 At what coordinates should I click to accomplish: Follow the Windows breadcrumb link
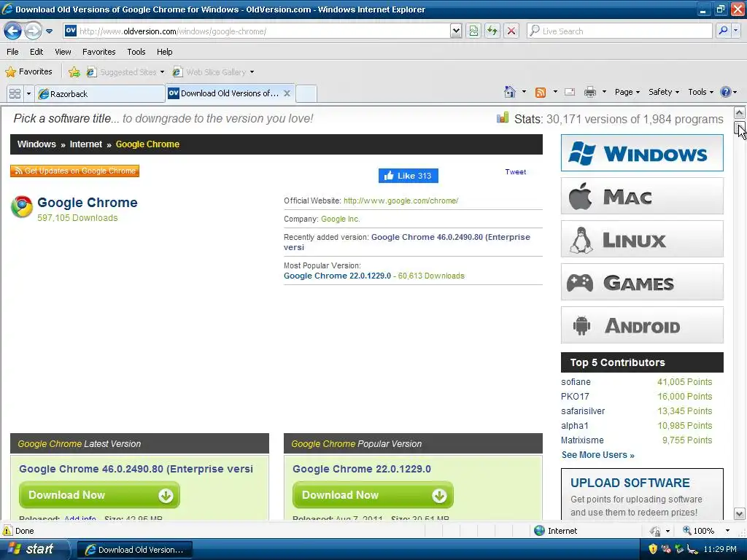36,144
